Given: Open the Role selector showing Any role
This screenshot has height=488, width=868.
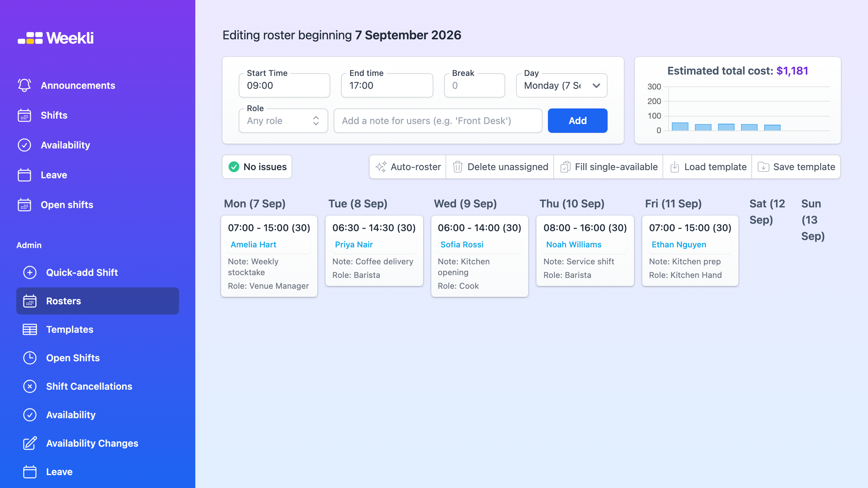Looking at the screenshot, I should [283, 121].
